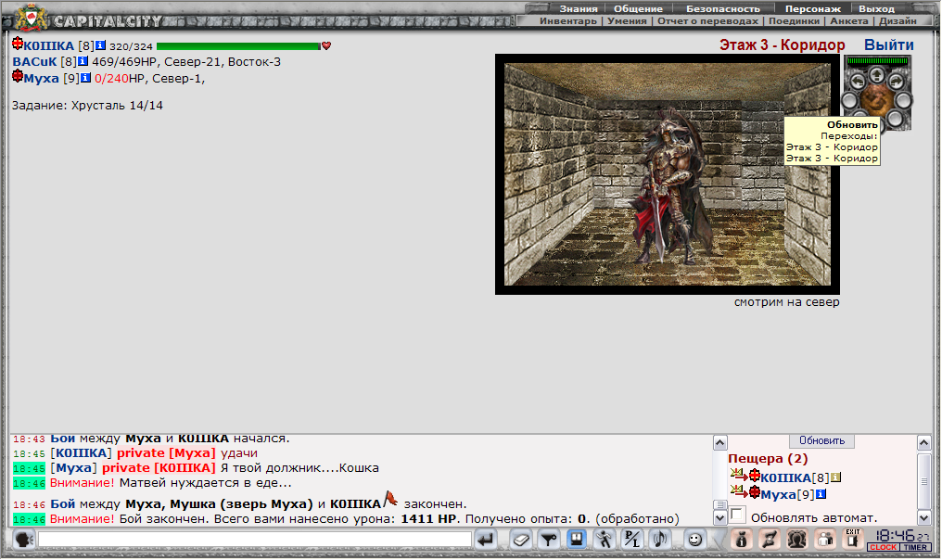Click the running figure icon in chat toolbar
Screen dimensions: 942x560
pyautogui.click(x=605, y=540)
